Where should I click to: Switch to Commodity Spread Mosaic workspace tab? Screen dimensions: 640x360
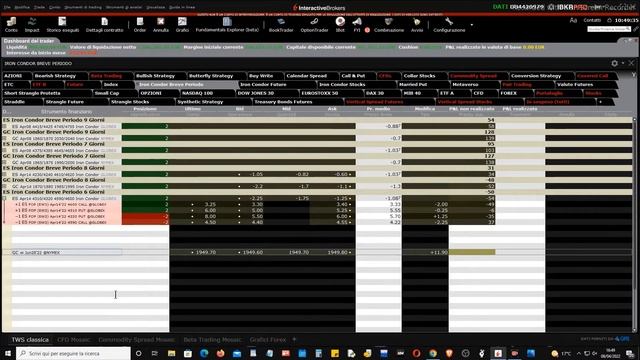coord(136,340)
